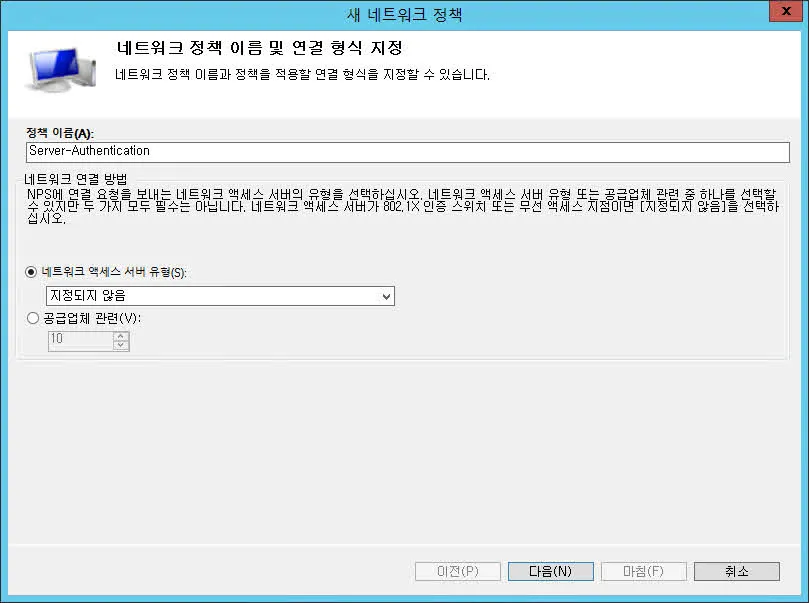Click the vendor number down arrow stepper
The width and height of the screenshot is (809, 603).
coord(120,343)
